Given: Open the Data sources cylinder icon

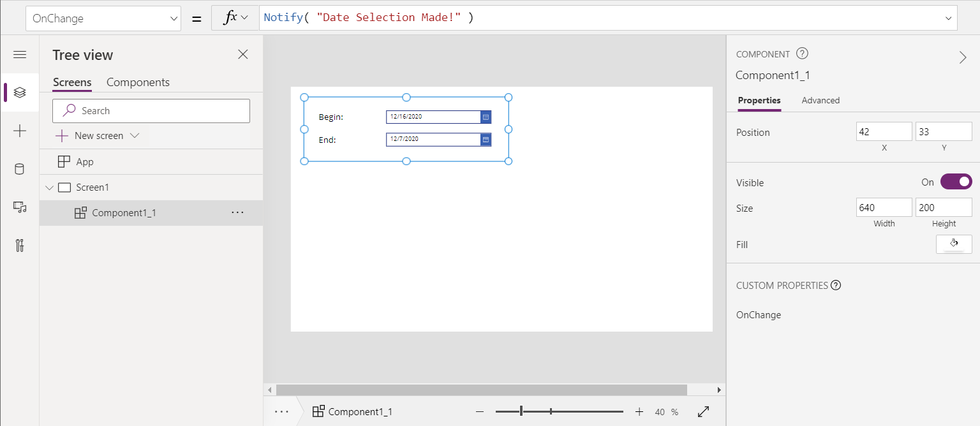Looking at the screenshot, I should (x=20, y=169).
